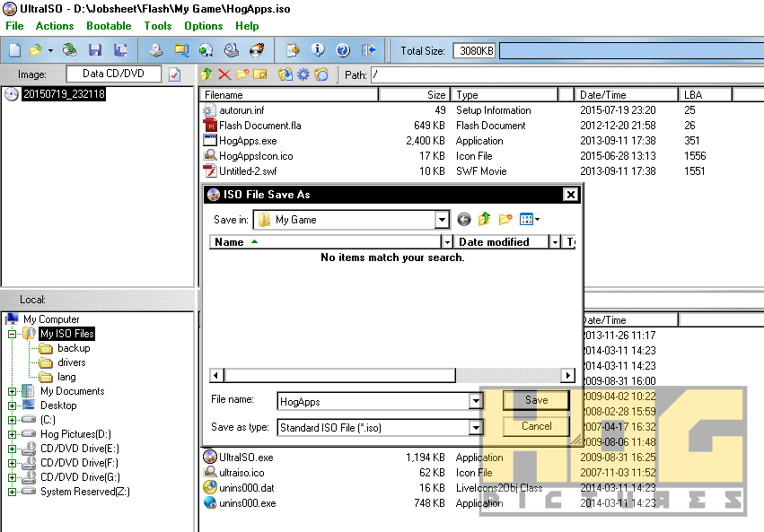Image resolution: width=764 pixels, height=532 pixels.
Task: Click the Rename folder icon left of Path
Action: pyautogui.click(x=260, y=74)
